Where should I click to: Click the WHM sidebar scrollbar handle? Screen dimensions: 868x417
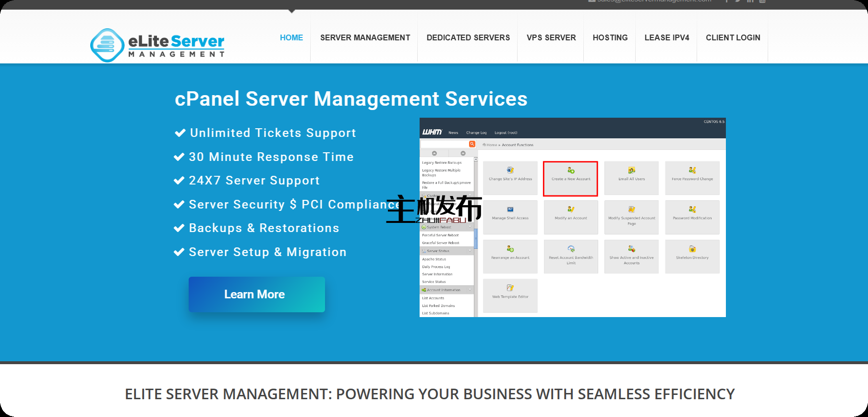coord(476,238)
